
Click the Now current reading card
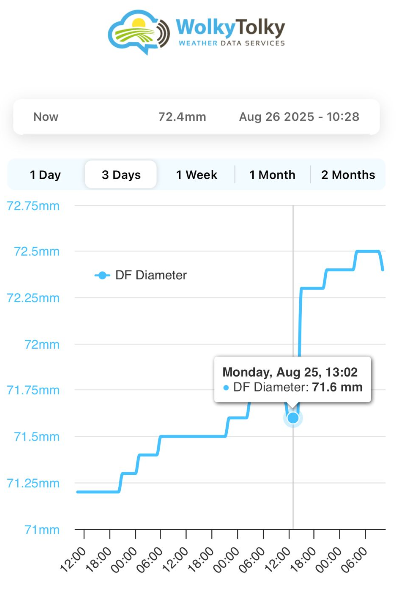point(196,117)
